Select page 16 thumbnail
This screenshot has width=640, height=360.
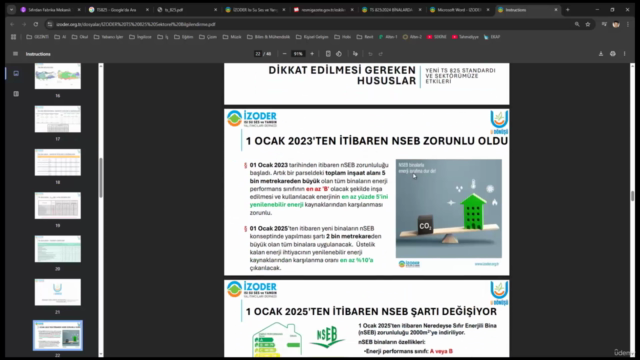[58, 76]
